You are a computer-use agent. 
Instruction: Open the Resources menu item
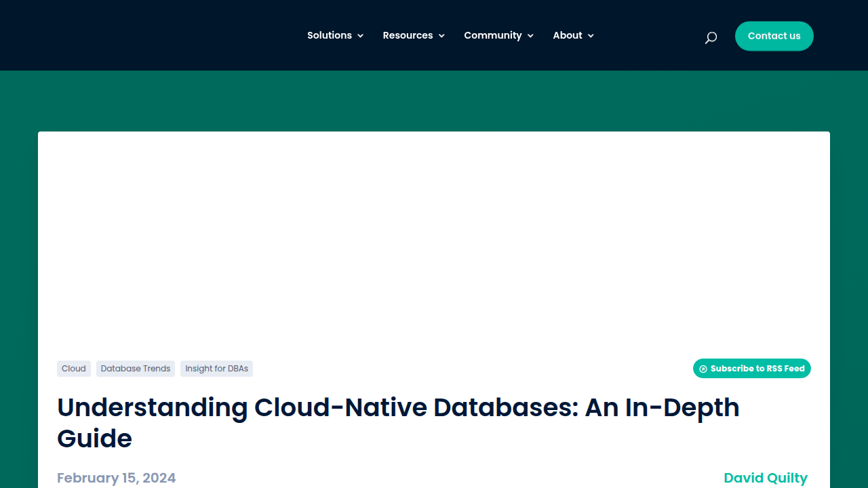[408, 35]
